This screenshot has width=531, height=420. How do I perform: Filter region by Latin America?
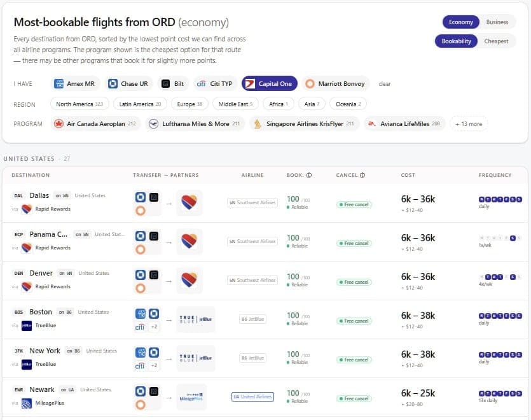point(140,104)
